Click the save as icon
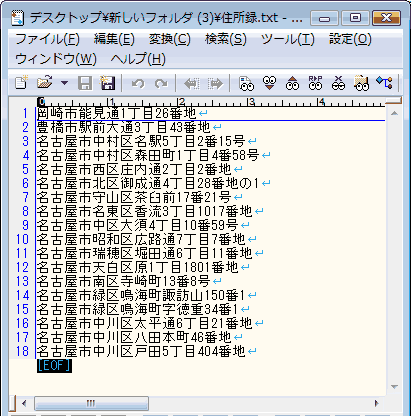The height and width of the screenshot is (416, 411). click(108, 83)
